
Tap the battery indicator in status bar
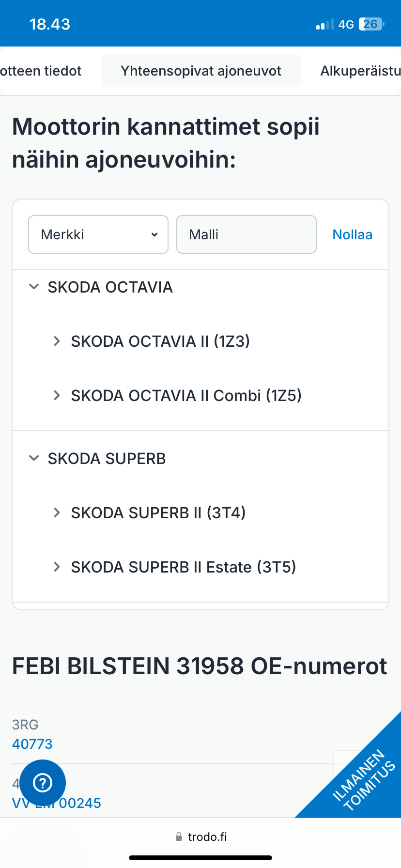point(371,24)
